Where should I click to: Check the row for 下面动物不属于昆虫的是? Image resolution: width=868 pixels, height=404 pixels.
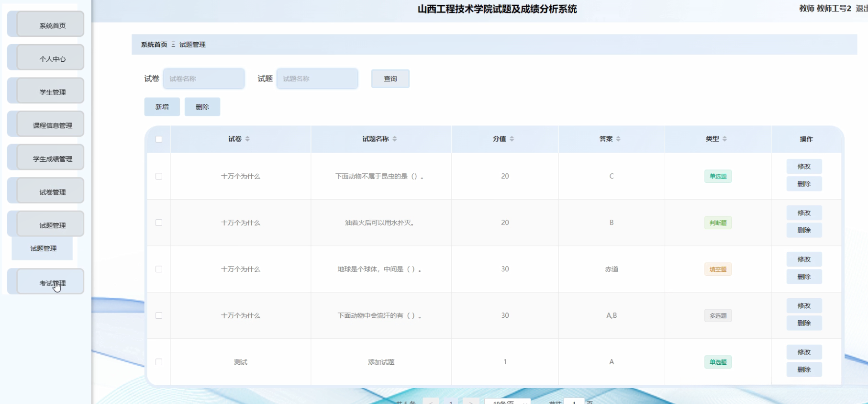pos(159,176)
